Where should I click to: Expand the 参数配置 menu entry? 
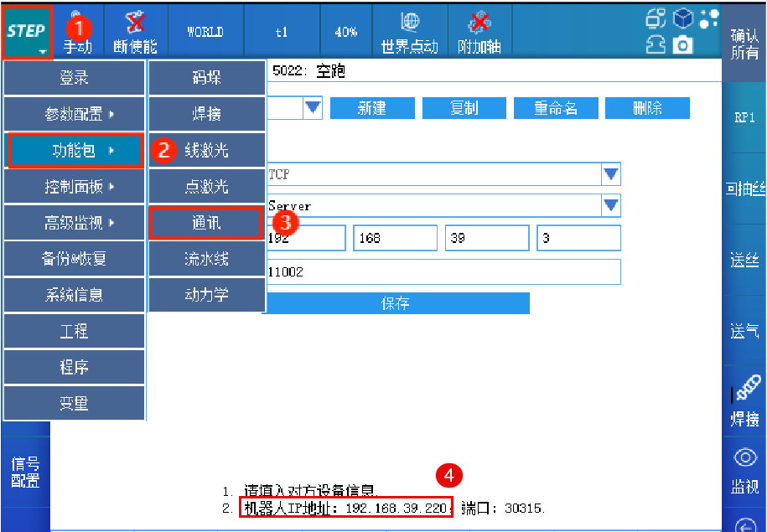[75, 114]
